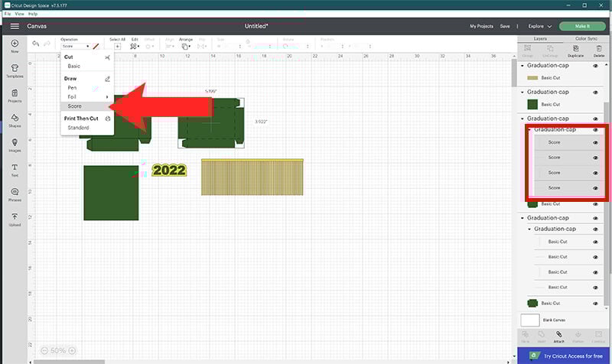Click the Contour icon
The image size is (612, 364).
[x=598, y=334]
